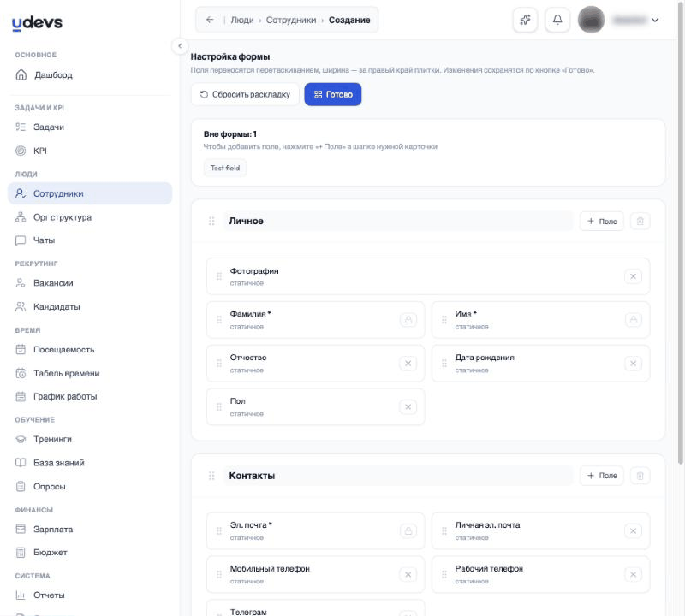This screenshot has height=616, width=685.
Task: Click the back arrow in breadcrumb bar
Action: (210, 20)
